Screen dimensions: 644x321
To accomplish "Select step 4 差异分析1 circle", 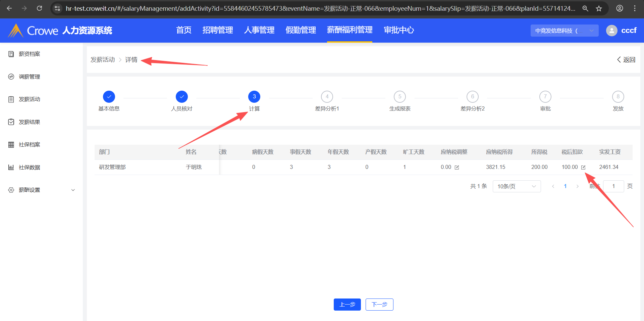I will click(x=327, y=97).
